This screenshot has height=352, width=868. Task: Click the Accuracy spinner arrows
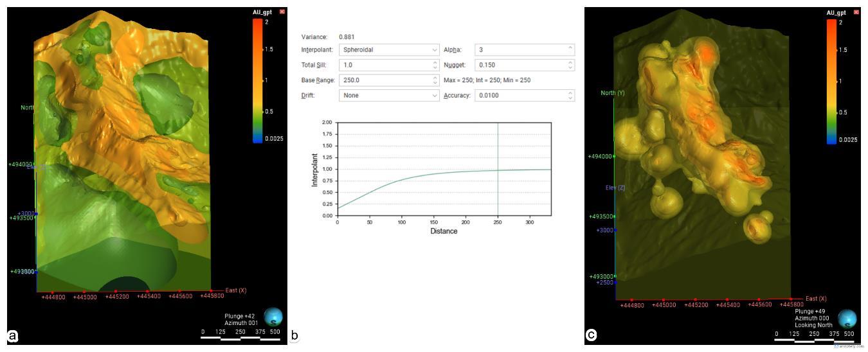(570, 95)
